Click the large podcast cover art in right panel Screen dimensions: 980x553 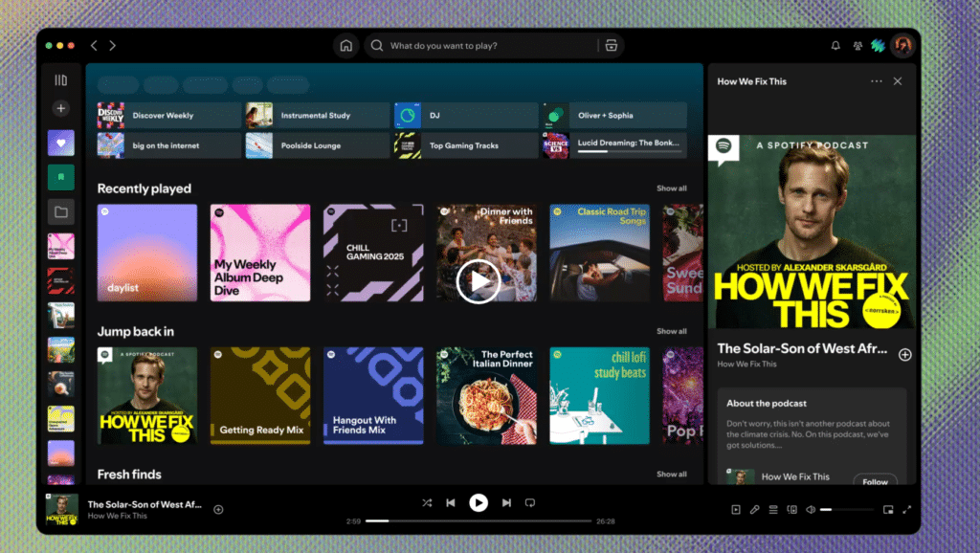(x=812, y=232)
